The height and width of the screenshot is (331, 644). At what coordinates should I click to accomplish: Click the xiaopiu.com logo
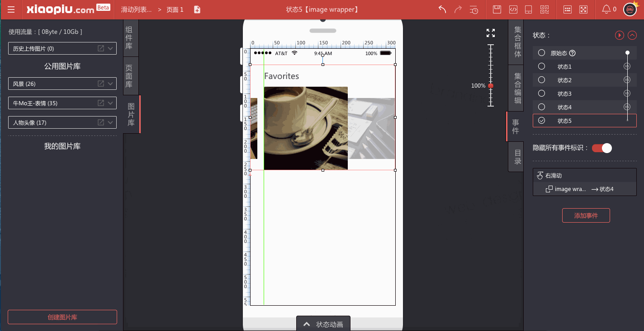coord(61,9)
